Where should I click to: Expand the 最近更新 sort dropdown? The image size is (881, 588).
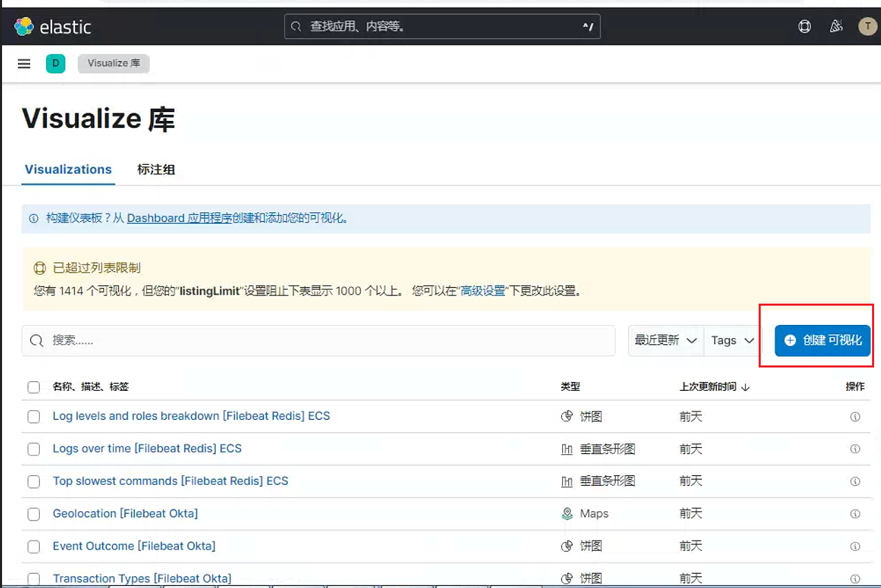tap(666, 341)
